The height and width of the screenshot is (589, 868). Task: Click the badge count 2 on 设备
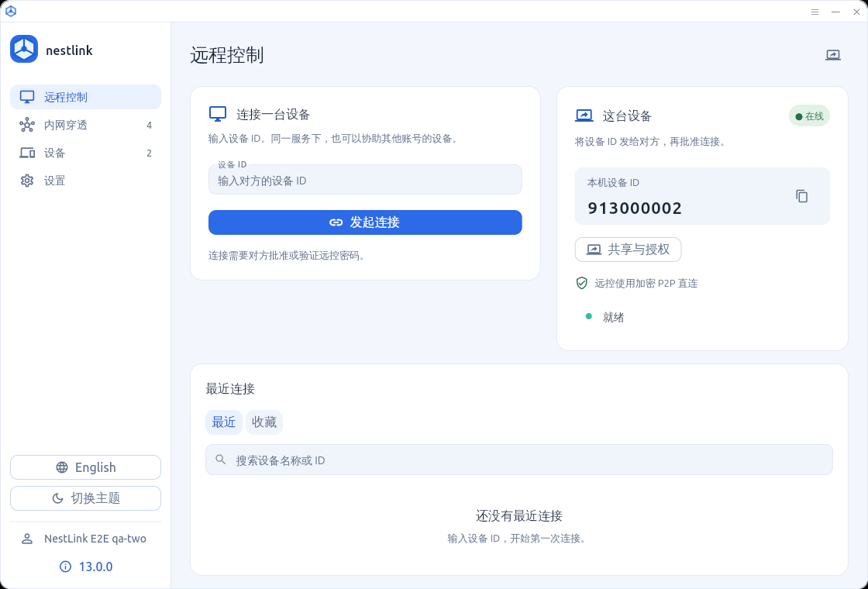pyautogui.click(x=149, y=153)
